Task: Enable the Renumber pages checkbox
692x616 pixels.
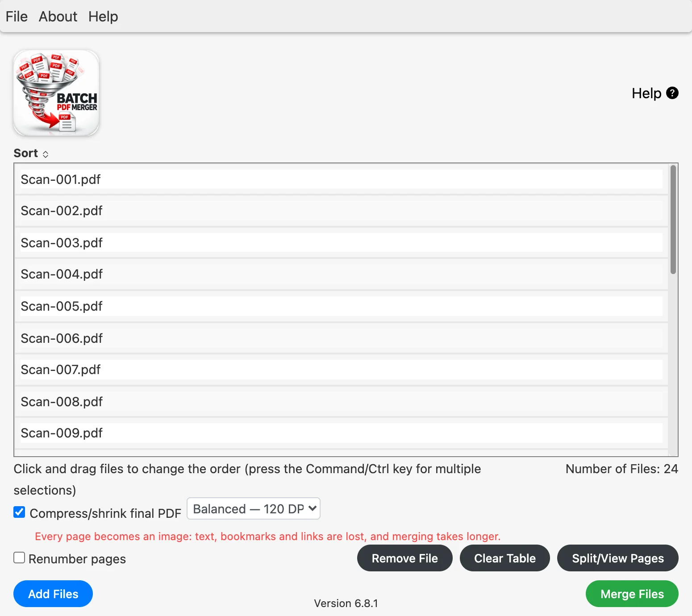Action: pos(19,558)
